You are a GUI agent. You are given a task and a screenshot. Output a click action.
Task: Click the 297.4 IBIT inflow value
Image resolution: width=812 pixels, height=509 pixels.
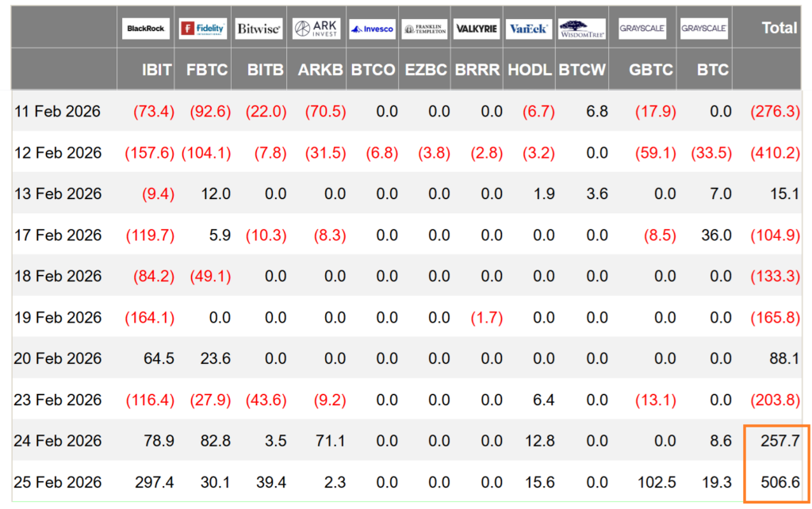coord(154,482)
